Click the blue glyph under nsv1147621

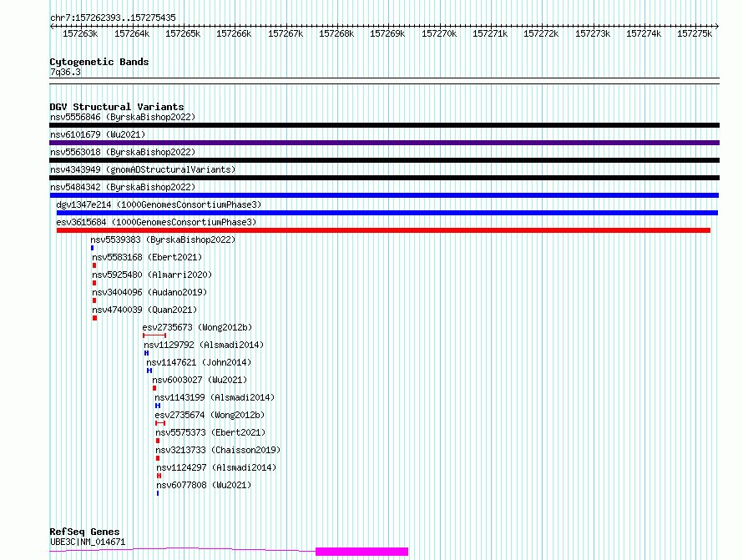pos(149,371)
